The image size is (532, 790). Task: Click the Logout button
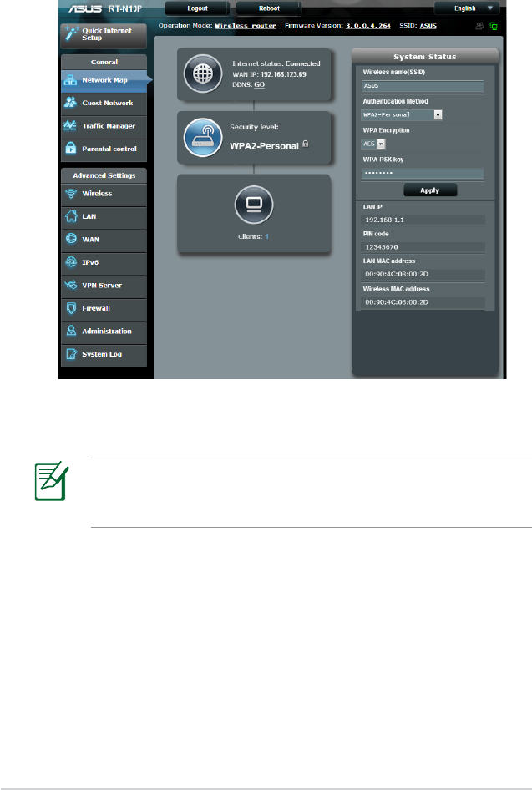tap(197, 8)
